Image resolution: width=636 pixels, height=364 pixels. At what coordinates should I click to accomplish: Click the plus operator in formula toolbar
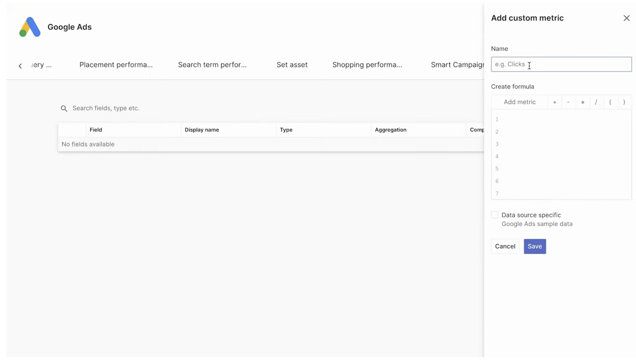pos(555,102)
